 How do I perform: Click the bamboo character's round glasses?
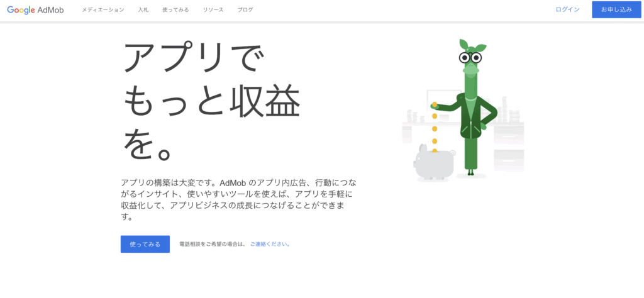click(x=470, y=58)
